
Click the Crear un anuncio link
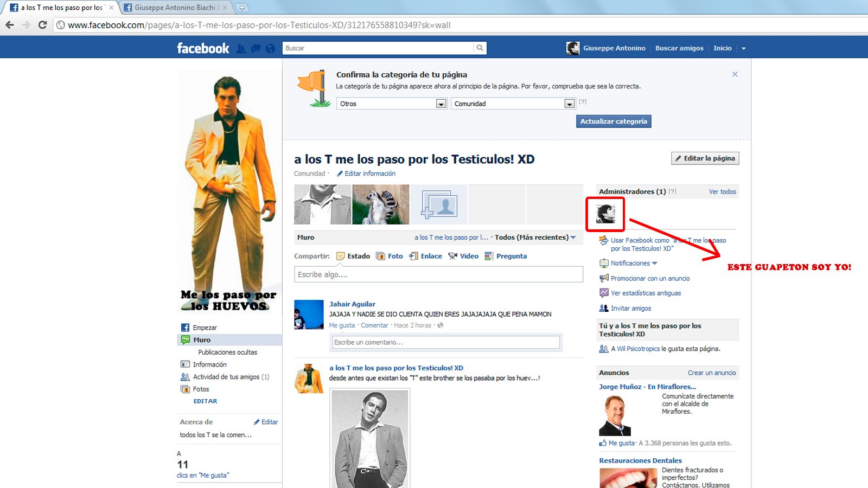click(712, 373)
